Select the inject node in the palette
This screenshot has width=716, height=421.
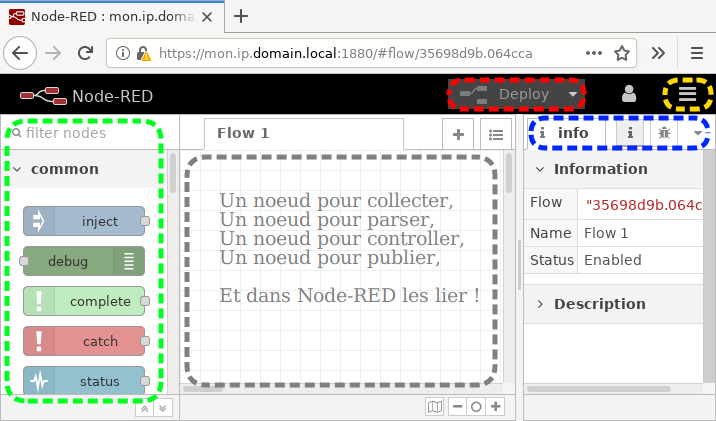84,221
